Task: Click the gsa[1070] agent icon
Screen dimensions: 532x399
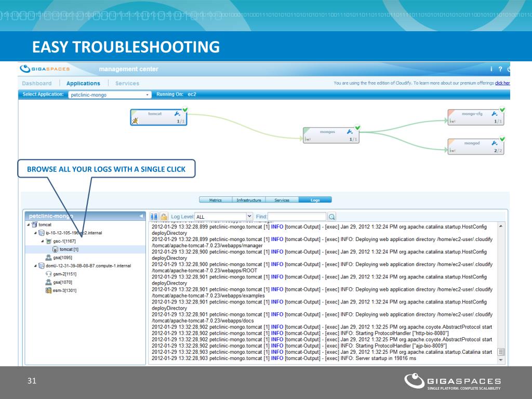Action: click(48, 282)
